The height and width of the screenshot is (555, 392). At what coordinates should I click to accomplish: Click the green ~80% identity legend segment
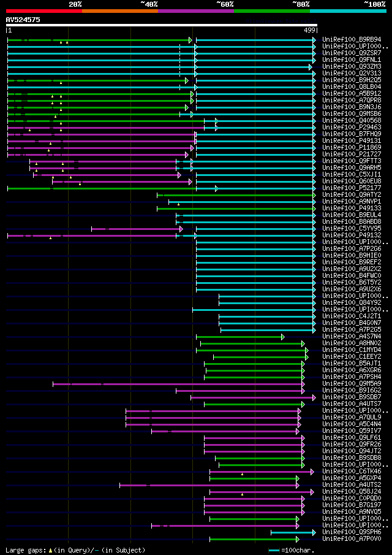click(x=272, y=11)
